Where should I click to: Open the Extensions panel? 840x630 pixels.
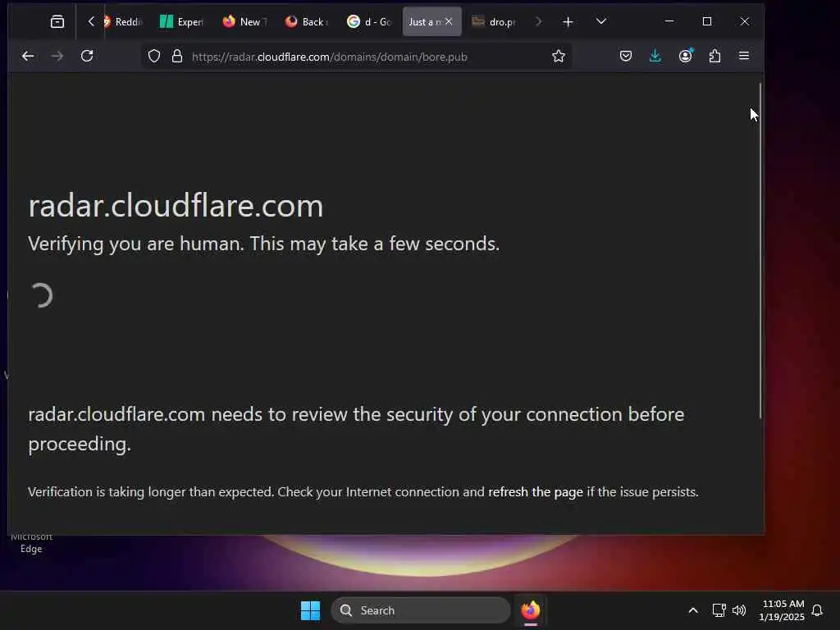(714, 56)
